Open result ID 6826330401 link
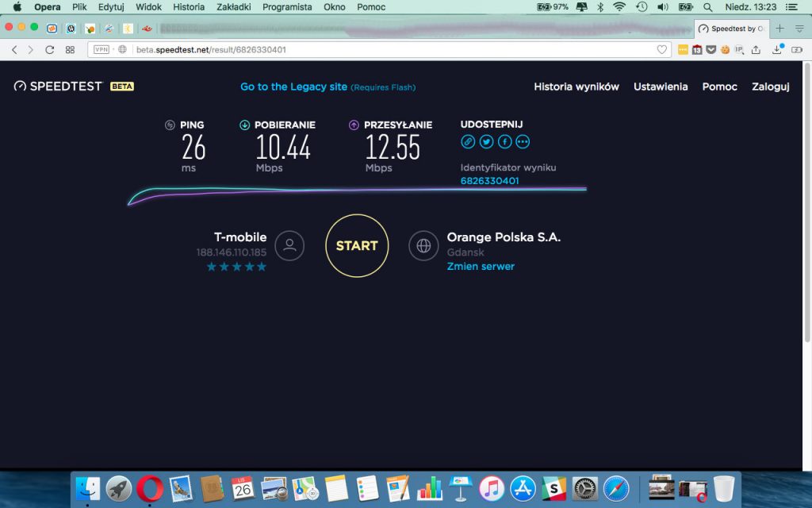Viewport: 812px width, 508px height. coord(489,181)
